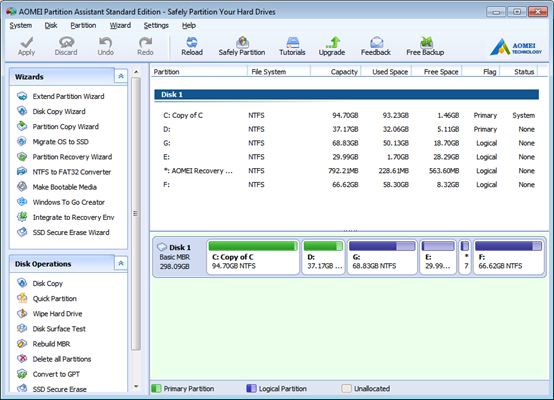Select the D: partition row

point(346,129)
